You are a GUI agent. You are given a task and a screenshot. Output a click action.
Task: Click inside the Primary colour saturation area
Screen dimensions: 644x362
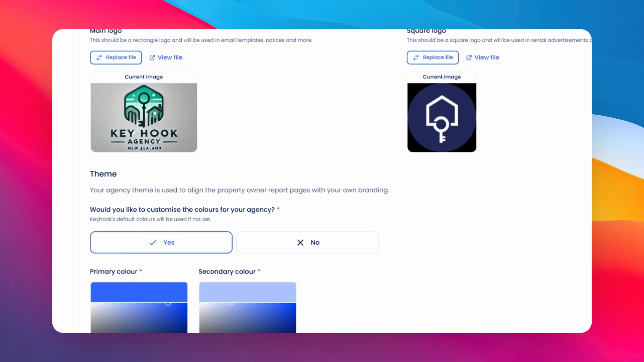click(x=139, y=318)
